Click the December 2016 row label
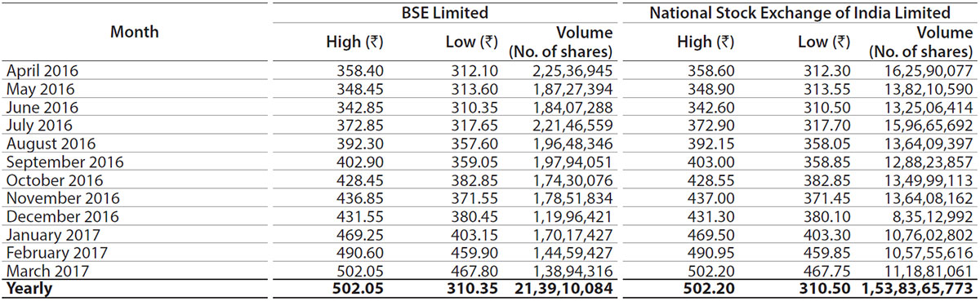Image resolution: width=980 pixels, height=301 pixels. click(x=61, y=216)
